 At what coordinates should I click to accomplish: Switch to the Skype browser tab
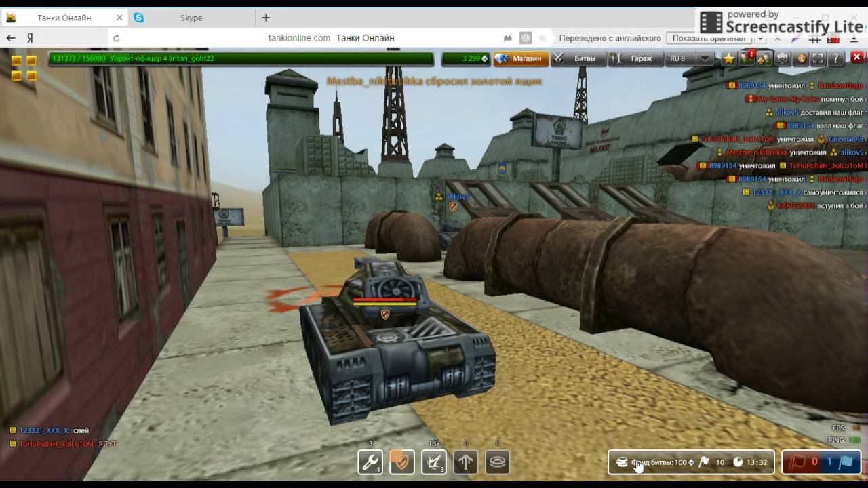191,18
